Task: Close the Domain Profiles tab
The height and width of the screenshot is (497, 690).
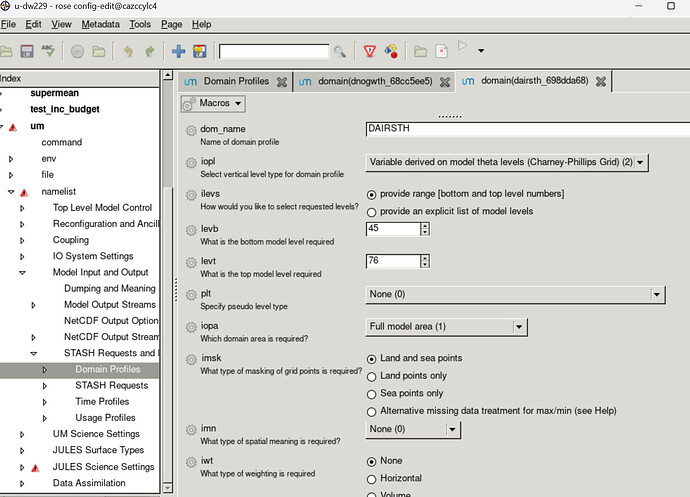Action: tap(282, 82)
